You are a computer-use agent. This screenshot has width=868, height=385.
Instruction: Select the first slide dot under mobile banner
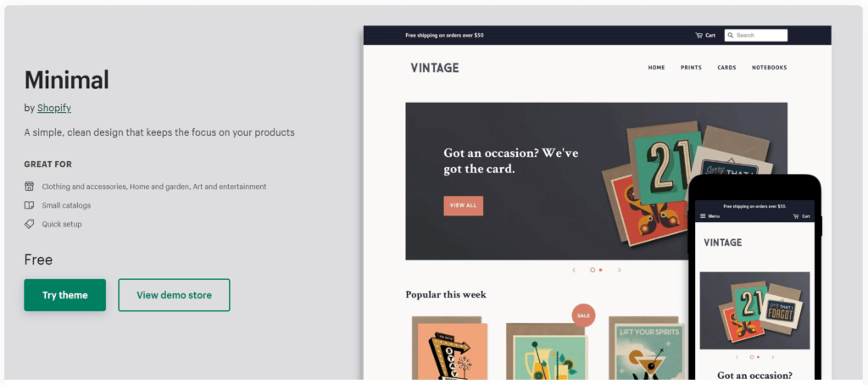coord(752,357)
